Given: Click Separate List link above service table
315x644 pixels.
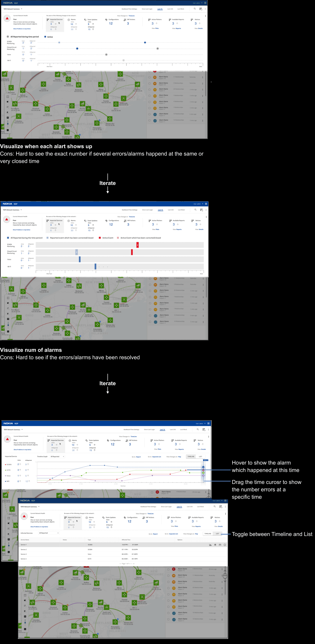Looking at the screenshot, I should tap(173, 534).
